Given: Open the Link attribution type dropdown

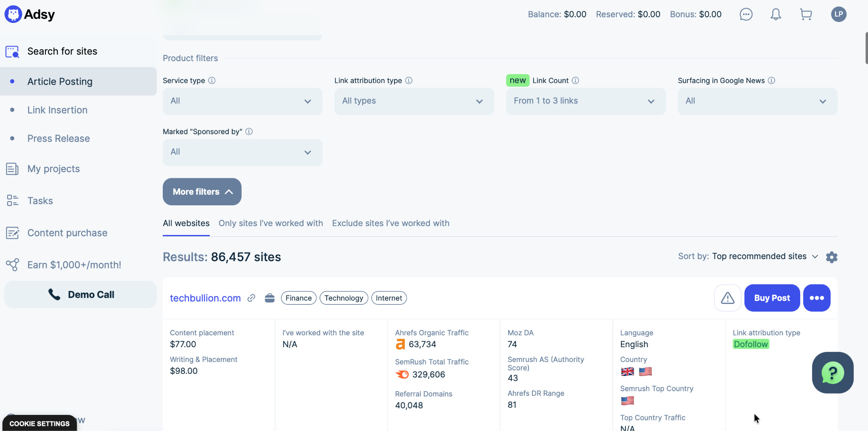Looking at the screenshot, I should point(414,101).
